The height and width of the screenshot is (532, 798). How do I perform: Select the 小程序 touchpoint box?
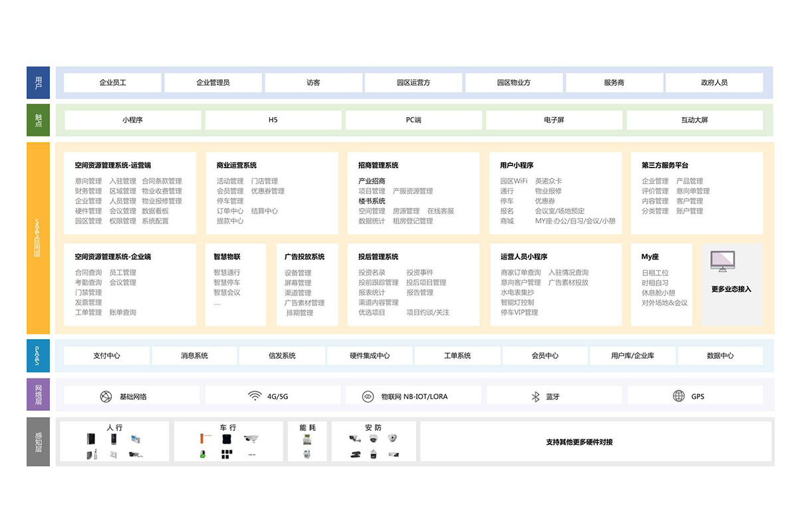click(x=132, y=120)
